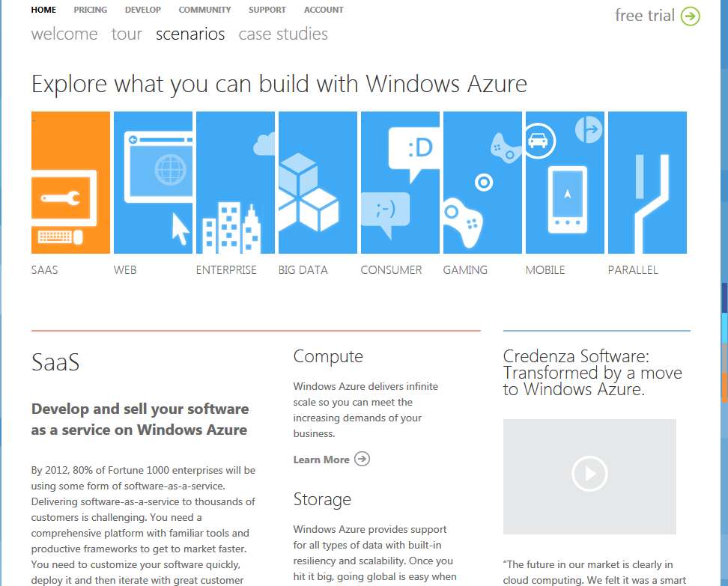Choose the Enterprise city buildings tile
728x586 pixels.
pyautogui.click(x=235, y=183)
